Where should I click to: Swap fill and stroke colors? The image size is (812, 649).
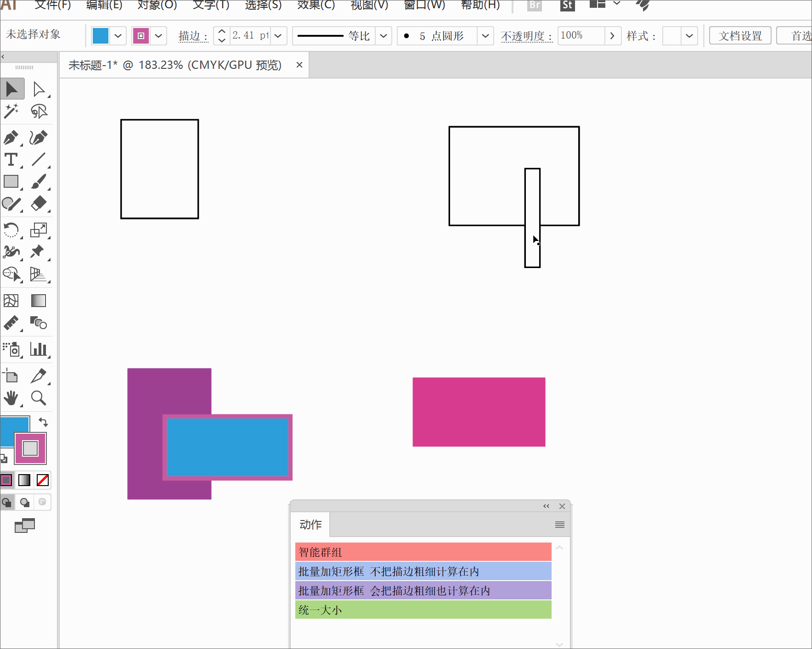click(x=43, y=421)
